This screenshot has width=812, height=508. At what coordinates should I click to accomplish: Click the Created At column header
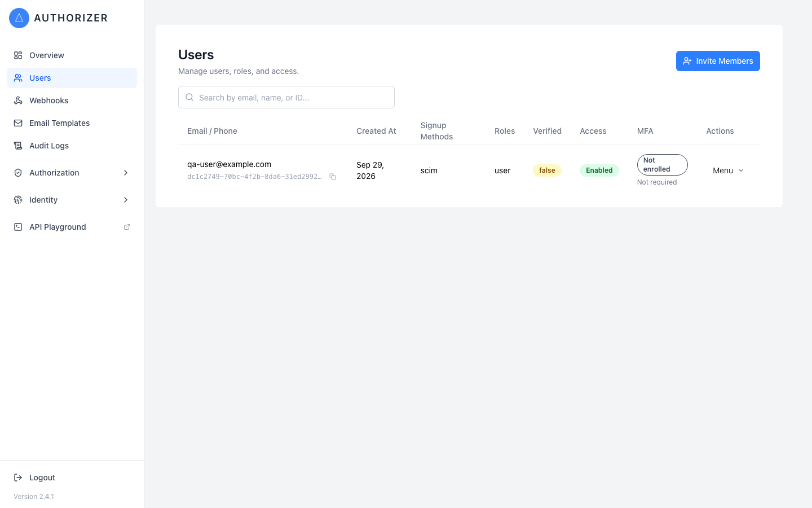click(x=376, y=131)
